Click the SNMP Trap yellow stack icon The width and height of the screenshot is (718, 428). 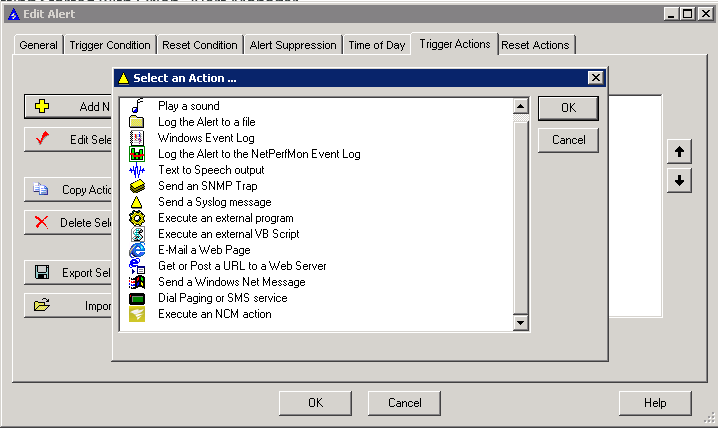point(137,186)
